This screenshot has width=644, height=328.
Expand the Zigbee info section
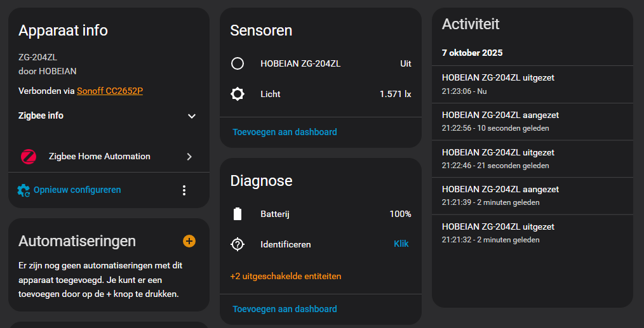192,116
